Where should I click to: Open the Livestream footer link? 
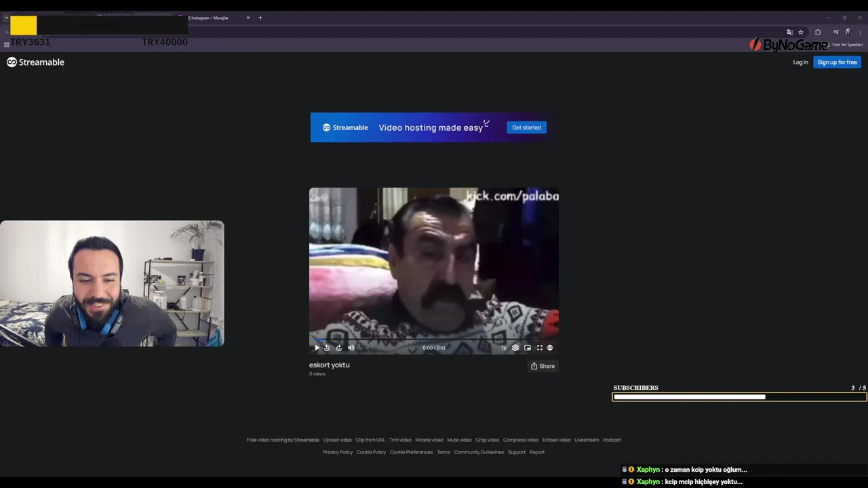click(x=587, y=440)
